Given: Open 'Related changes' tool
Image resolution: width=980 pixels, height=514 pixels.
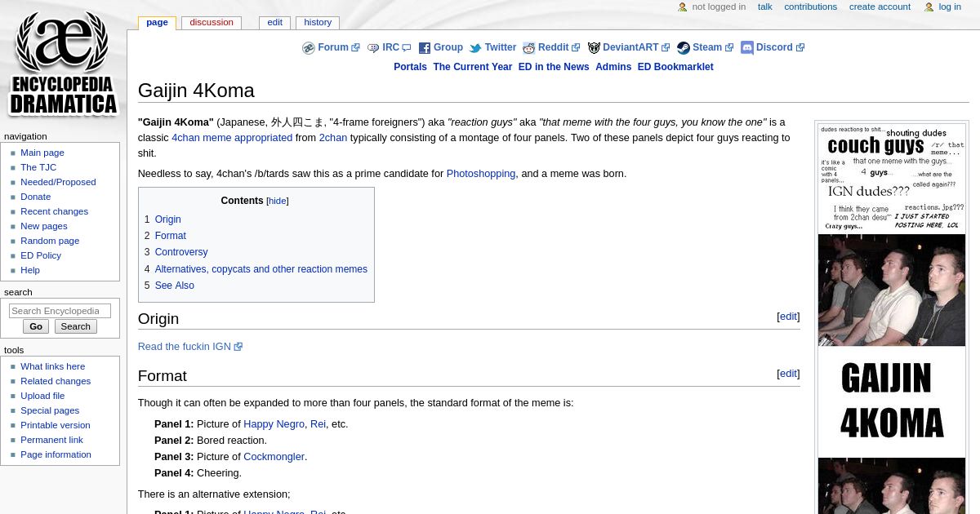Looking at the screenshot, I should (x=56, y=381).
